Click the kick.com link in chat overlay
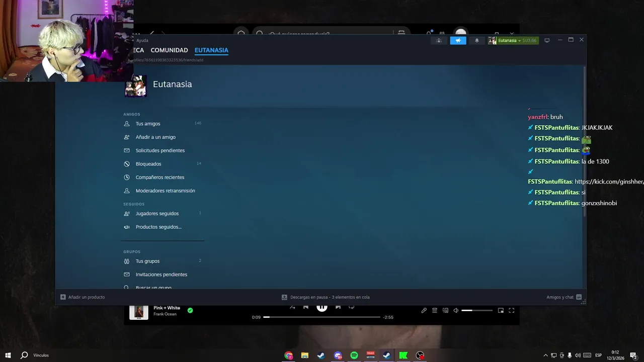644x362 pixels. pyautogui.click(x=609, y=182)
